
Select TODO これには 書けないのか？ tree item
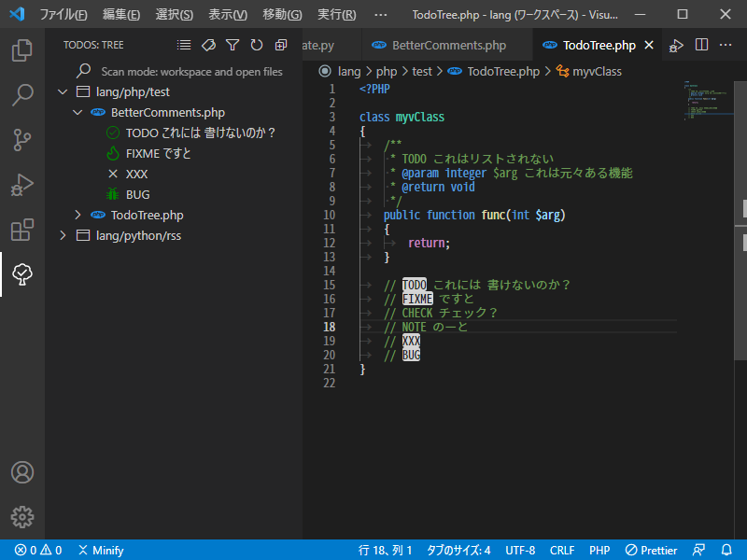point(200,133)
